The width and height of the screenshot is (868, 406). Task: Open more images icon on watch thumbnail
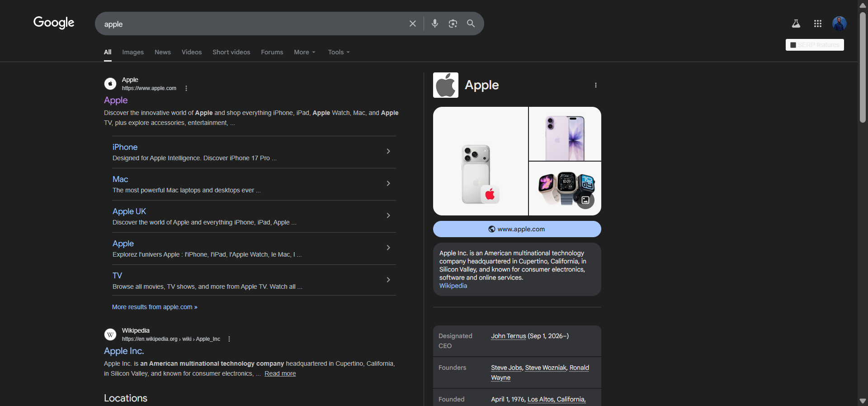pyautogui.click(x=585, y=200)
